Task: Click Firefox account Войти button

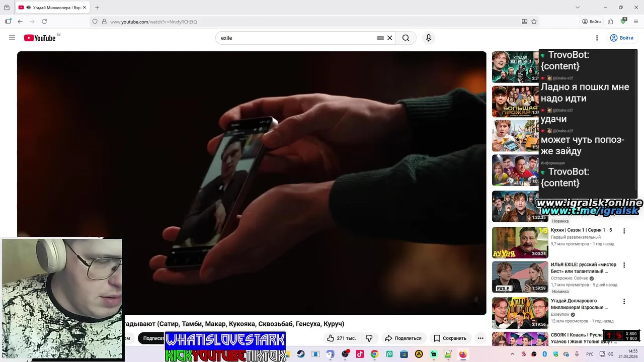Action: (592, 22)
